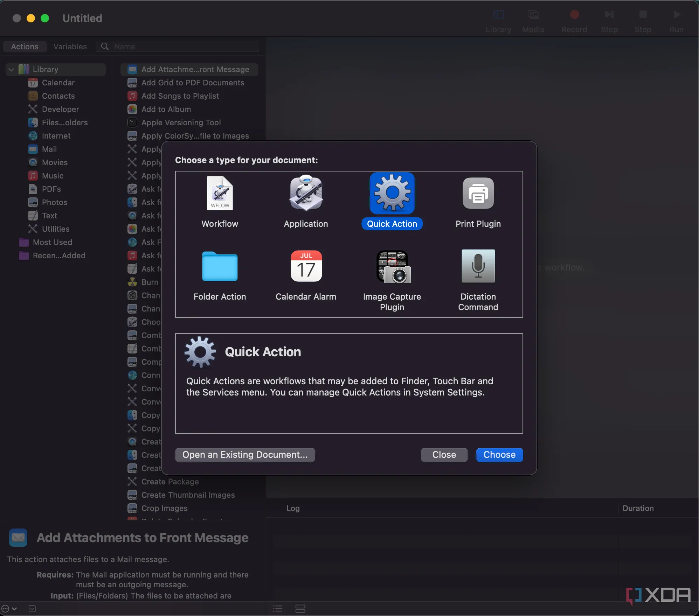
Task: Collapse the Library tree chevron
Action: 11,70
